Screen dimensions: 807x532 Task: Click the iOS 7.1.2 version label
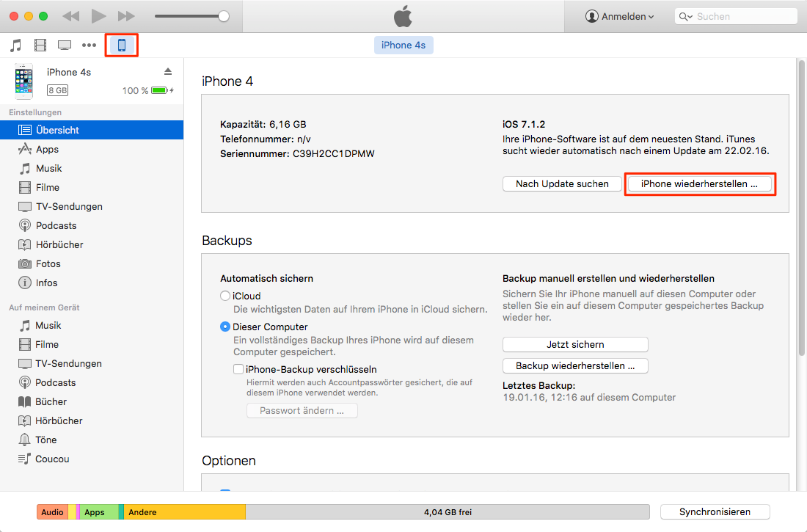click(523, 124)
